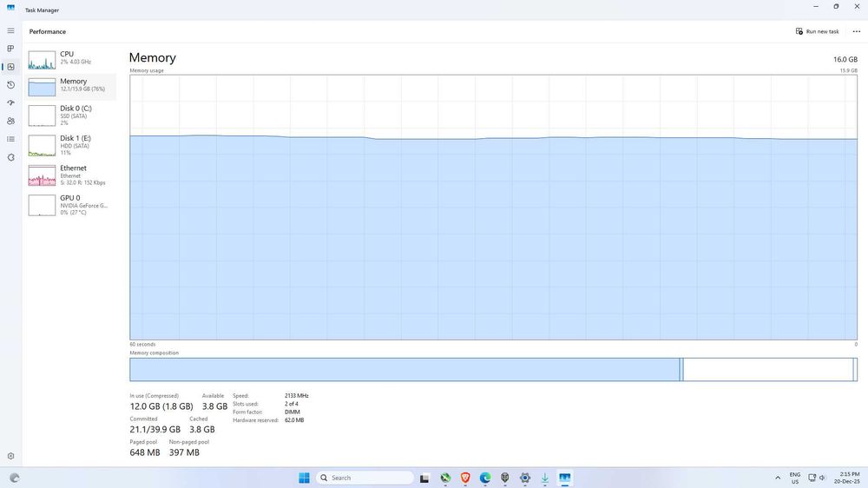Click the Task Manager title bar icon
The height and width of the screenshot is (488, 868).
click(10, 8)
